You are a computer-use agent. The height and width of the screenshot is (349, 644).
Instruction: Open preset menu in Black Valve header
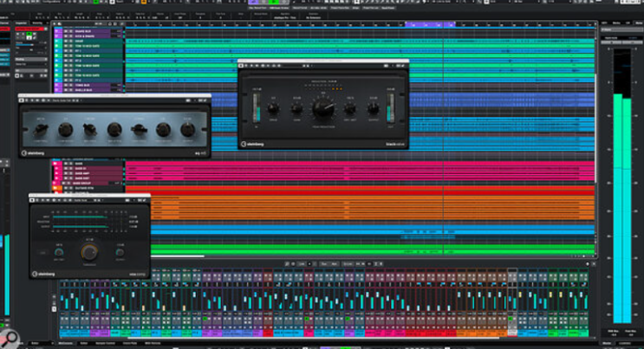tap(292, 65)
